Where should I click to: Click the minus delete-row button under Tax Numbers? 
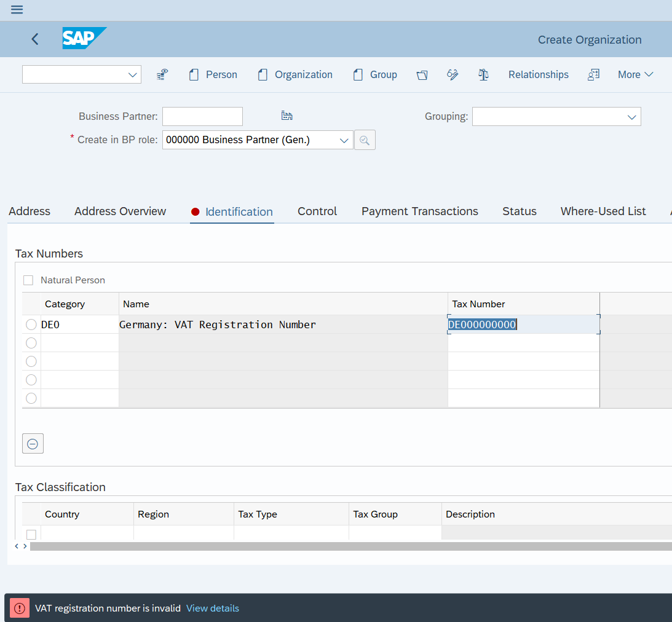click(x=33, y=443)
